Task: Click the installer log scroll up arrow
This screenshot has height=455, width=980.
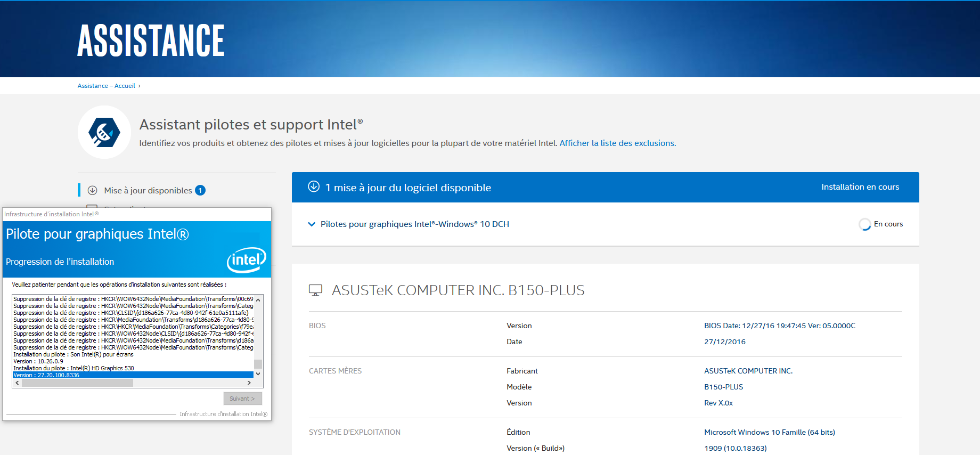Action: (x=258, y=299)
